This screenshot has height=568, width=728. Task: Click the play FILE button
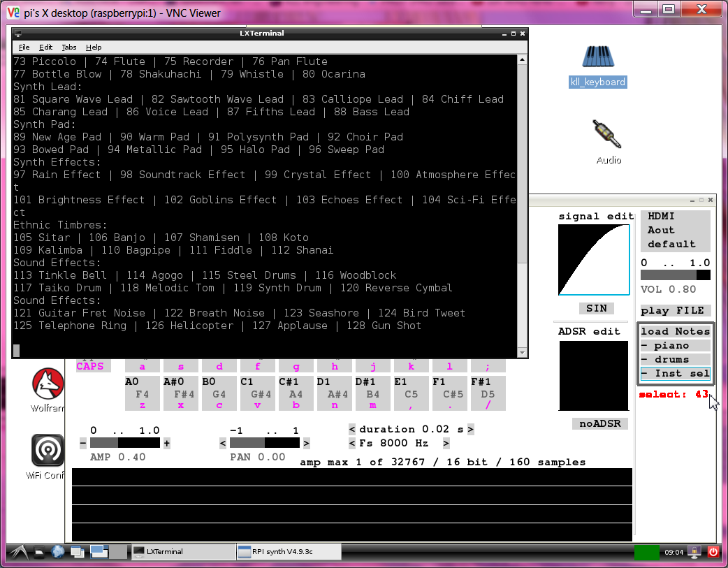[675, 310]
